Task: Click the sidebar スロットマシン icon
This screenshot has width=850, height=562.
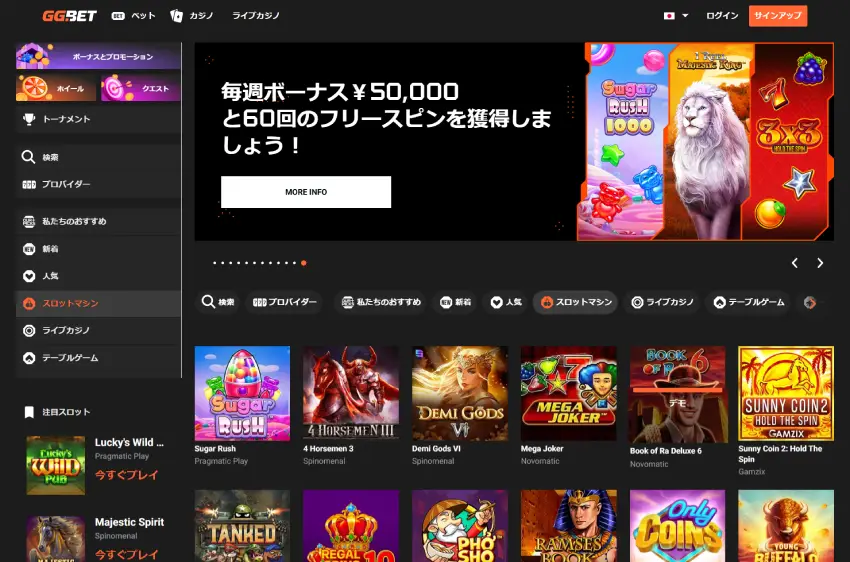Action: click(x=29, y=303)
